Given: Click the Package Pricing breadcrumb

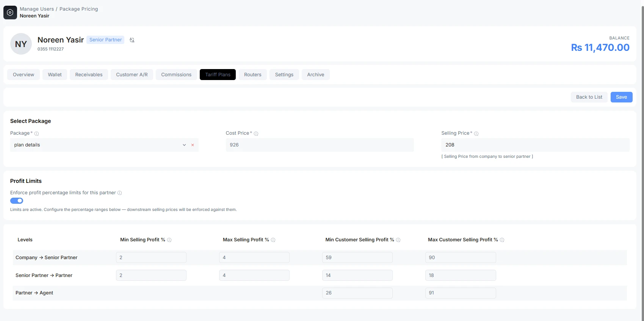Looking at the screenshot, I should 79,9.
